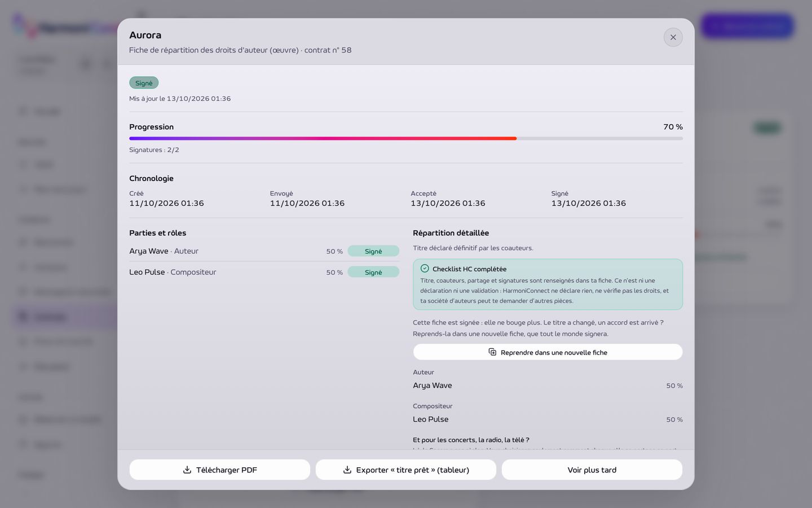
Task: Click the "Chronologie" heading
Action: tap(151, 178)
